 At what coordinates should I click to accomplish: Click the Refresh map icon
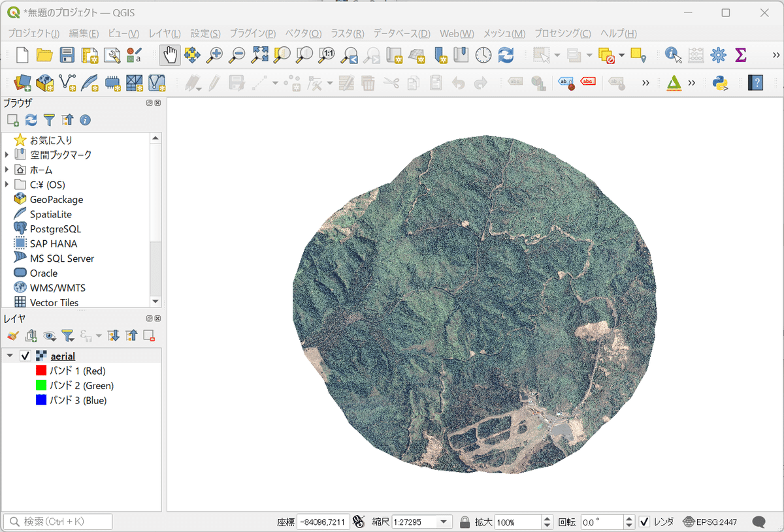pyautogui.click(x=506, y=55)
